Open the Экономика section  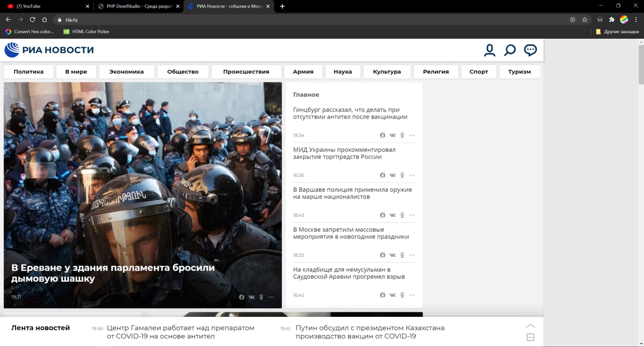[126, 71]
